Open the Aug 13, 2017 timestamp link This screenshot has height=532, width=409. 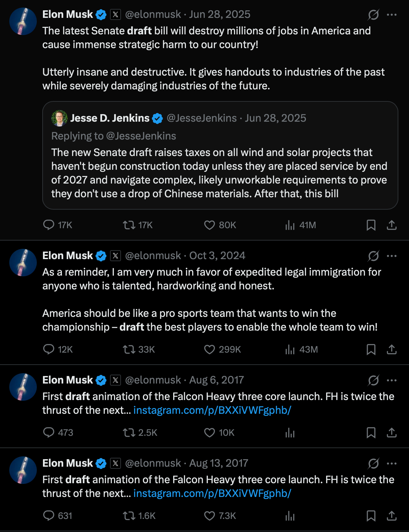click(x=219, y=463)
